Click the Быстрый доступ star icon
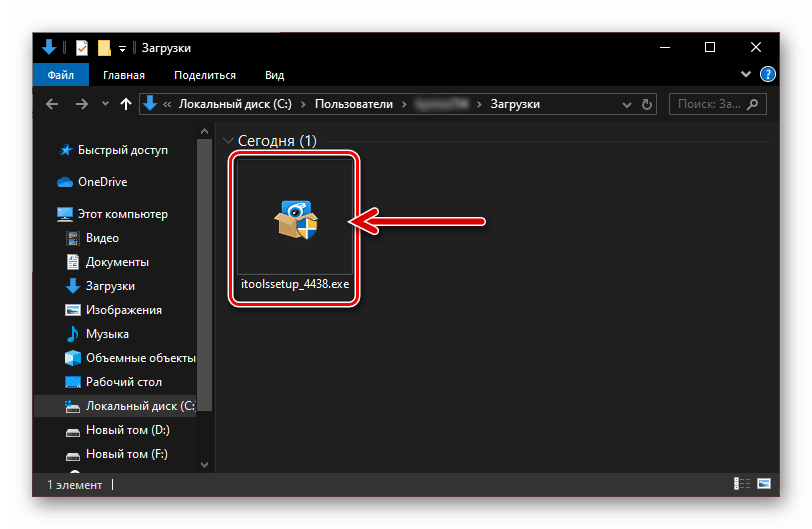 (x=65, y=150)
